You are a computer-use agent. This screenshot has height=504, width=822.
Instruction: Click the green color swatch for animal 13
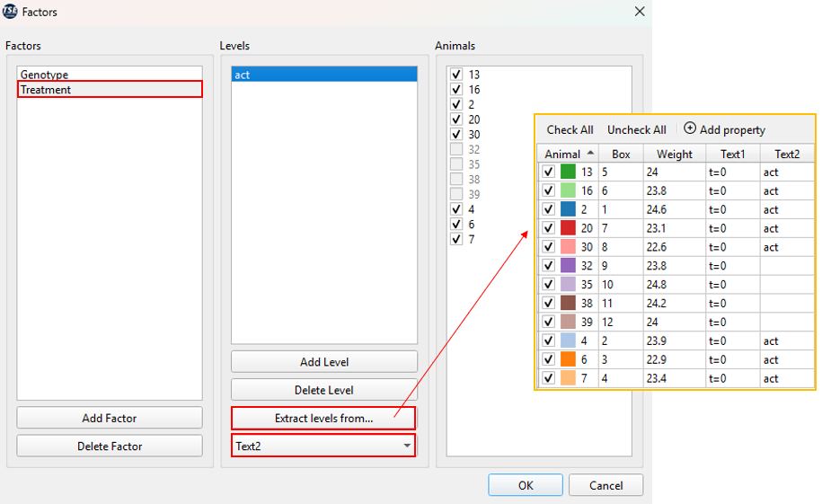568,172
